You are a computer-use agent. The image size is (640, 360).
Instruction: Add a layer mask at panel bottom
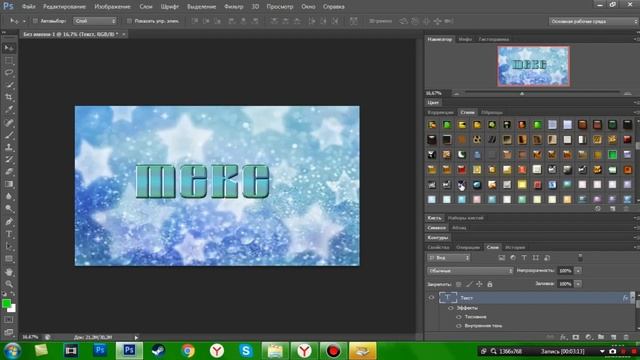click(576, 337)
